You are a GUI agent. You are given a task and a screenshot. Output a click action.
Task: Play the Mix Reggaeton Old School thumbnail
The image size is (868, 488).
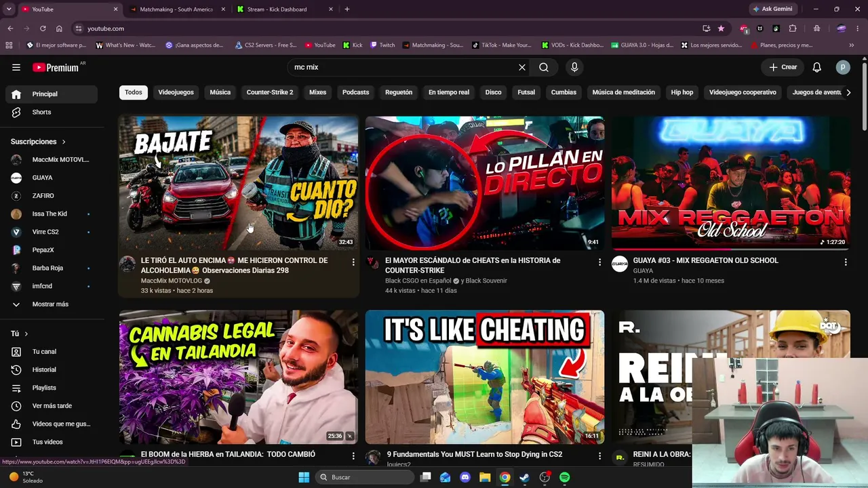pyautogui.click(x=731, y=183)
